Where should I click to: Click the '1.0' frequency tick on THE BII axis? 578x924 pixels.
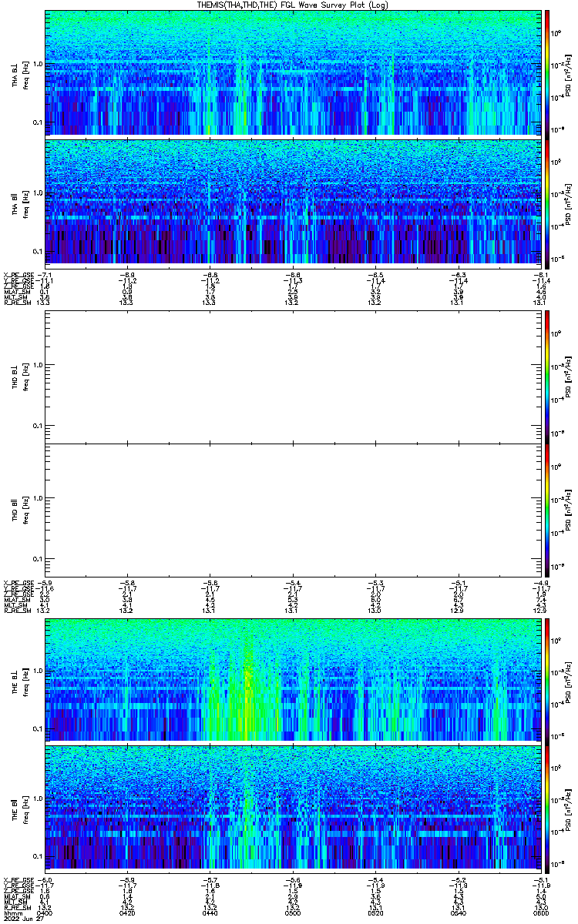pos(37,798)
